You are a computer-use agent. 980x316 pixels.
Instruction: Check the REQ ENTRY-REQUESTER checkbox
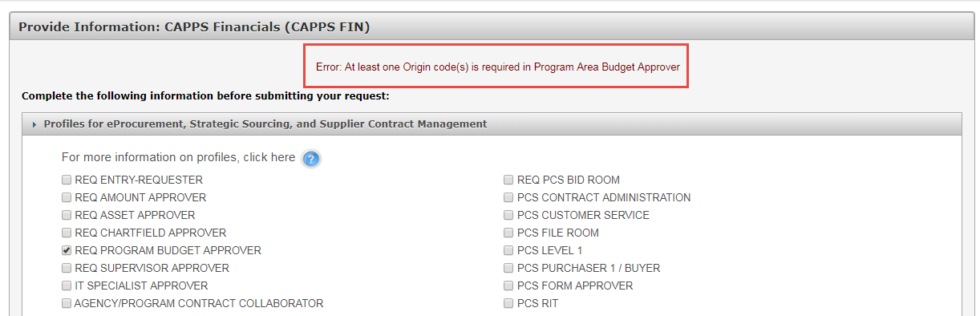67,180
